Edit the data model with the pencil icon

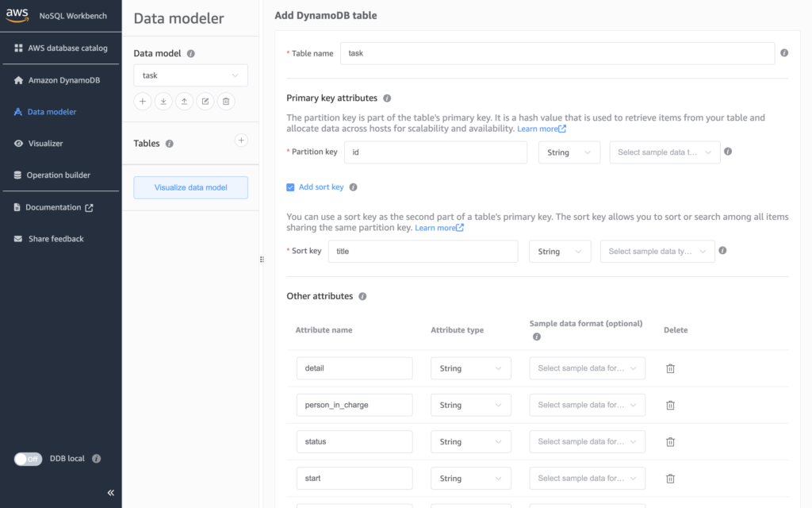coord(205,101)
